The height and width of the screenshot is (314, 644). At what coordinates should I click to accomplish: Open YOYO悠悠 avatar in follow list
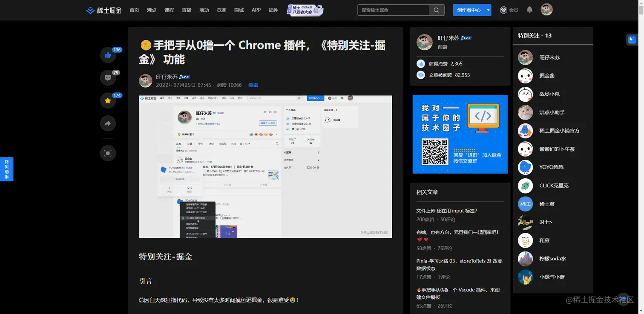pyautogui.click(x=525, y=167)
